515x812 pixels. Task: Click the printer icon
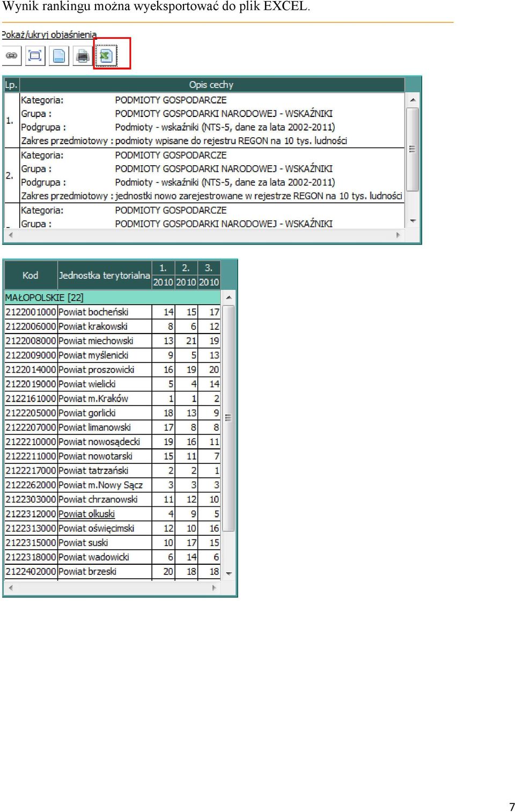click(x=83, y=56)
